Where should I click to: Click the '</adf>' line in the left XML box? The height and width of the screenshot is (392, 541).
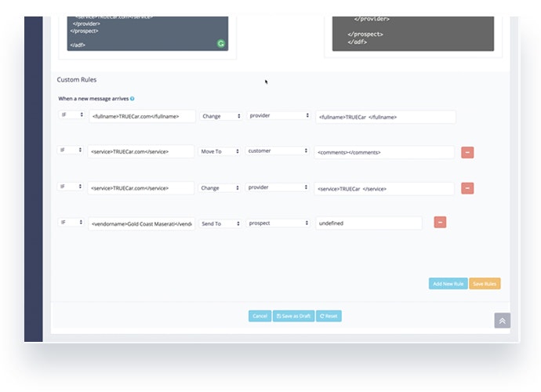coord(78,45)
